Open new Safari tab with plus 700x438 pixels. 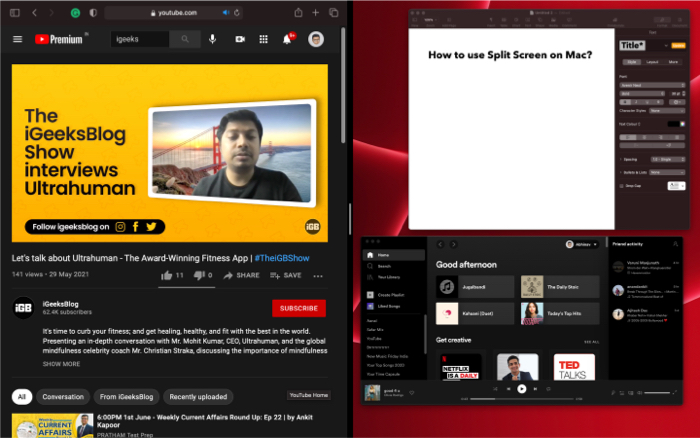tap(316, 13)
